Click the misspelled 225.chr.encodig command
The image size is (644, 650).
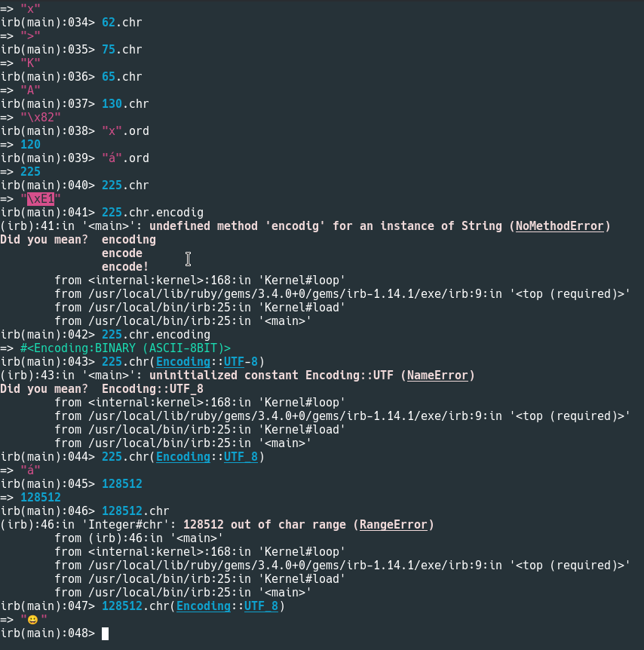(152, 213)
